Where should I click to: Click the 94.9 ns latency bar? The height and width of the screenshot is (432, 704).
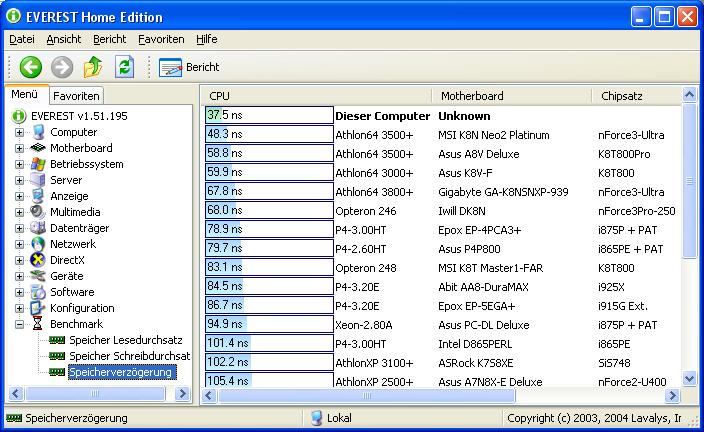point(269,324)
